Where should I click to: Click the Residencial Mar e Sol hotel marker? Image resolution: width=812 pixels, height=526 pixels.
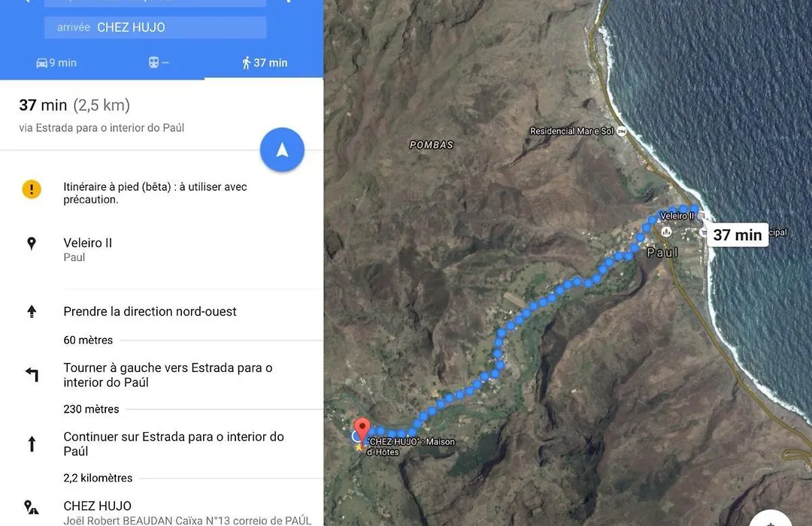point(622,131)
